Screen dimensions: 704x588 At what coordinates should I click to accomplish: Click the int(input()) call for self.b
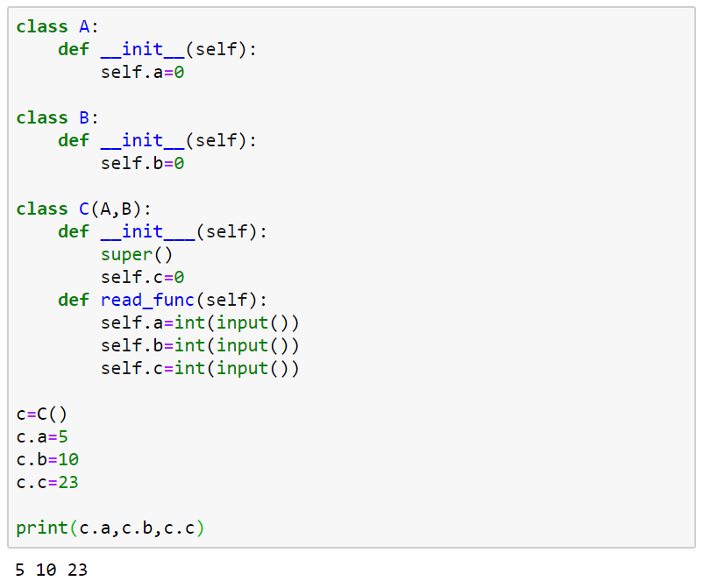(x=241, y=345)
